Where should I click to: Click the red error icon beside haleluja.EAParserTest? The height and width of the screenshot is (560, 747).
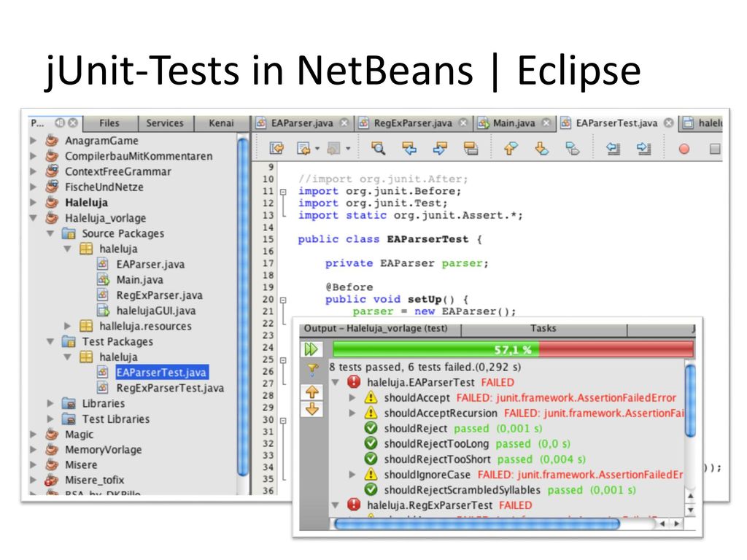pyautogui.click(x=354, y=382)
